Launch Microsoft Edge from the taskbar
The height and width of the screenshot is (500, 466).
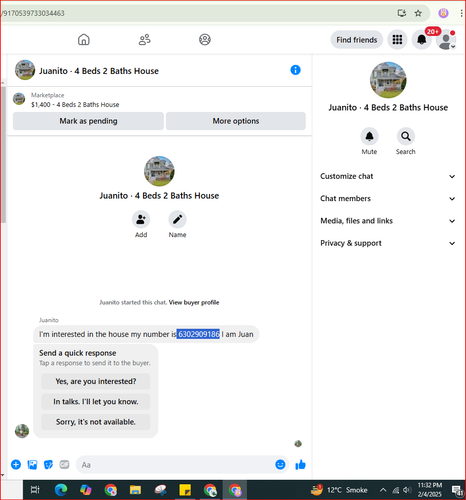pyautogui.click(x=61, y=490)
